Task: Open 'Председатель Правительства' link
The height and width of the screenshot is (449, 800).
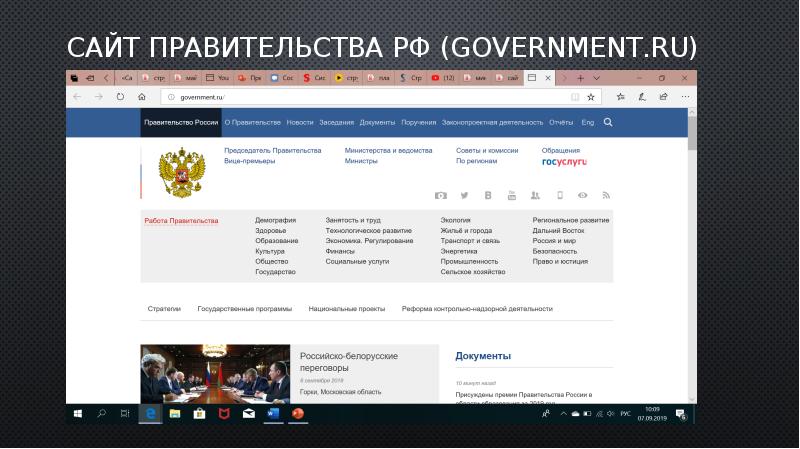Action: point(272,151)
